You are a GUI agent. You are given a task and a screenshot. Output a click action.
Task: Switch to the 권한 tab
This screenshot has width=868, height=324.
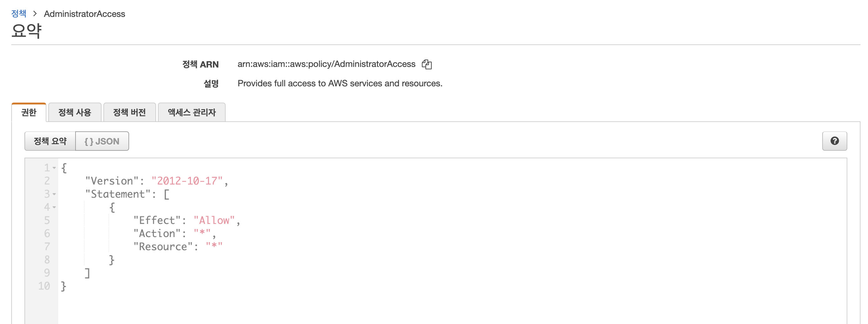tap(29, 112)
